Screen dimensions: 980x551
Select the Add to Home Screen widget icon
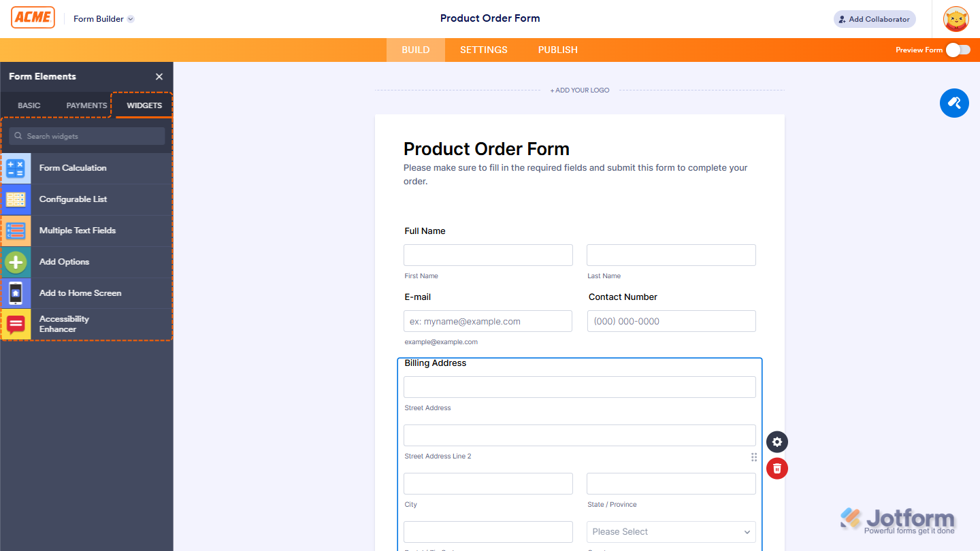16,293
